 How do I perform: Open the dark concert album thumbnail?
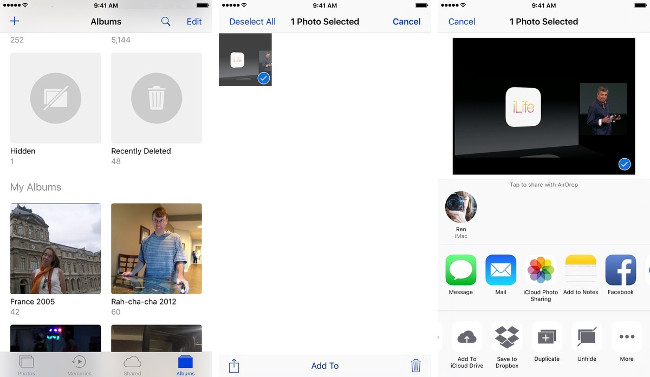pos(56,338)
